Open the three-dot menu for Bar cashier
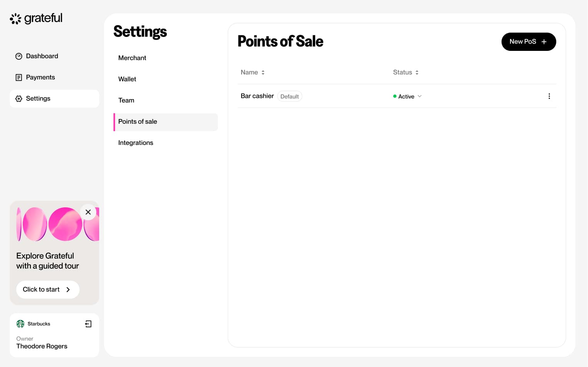 click(x=549, y=96)
